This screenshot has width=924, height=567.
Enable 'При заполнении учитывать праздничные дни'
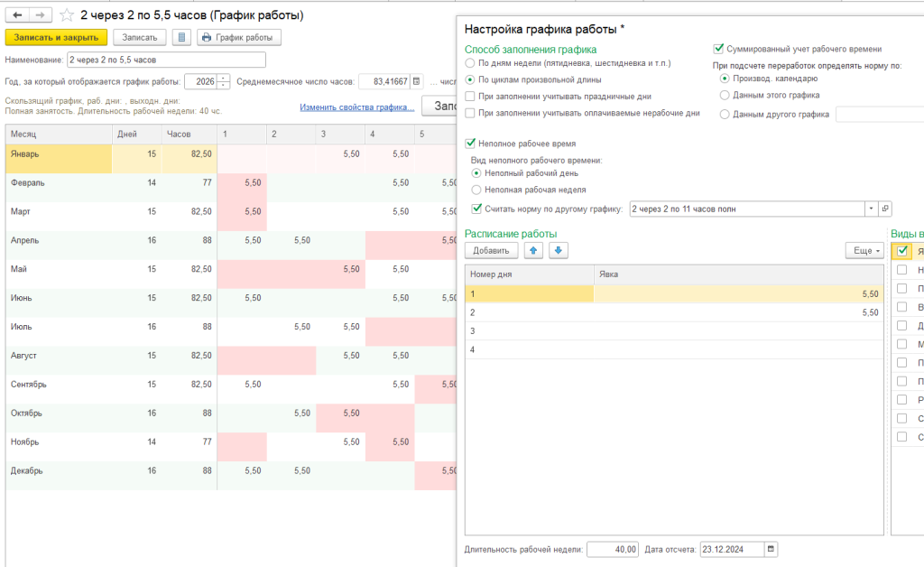[469, 96]
